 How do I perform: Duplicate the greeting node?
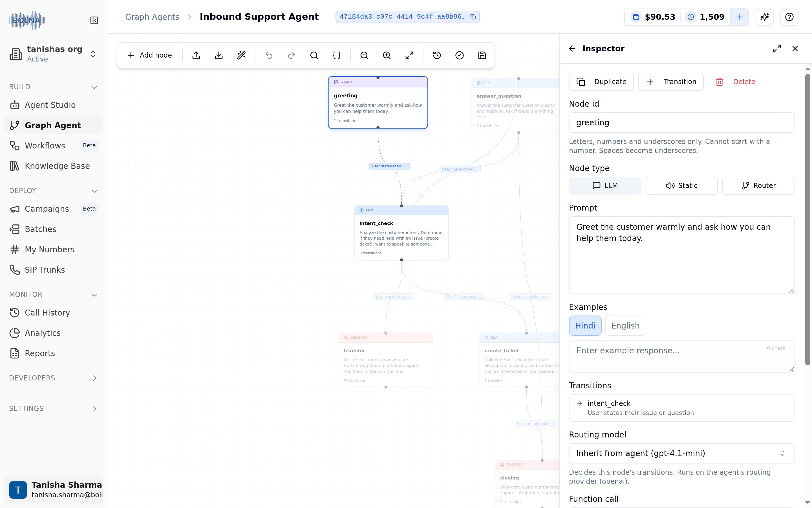coord(601,82)
